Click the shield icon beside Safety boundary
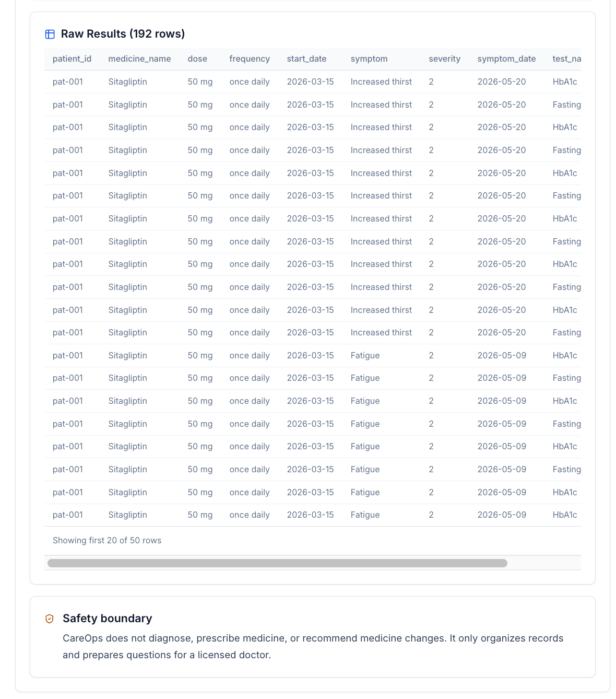Image resolution: width=616 pixels, height=699 pixels. 50,619
